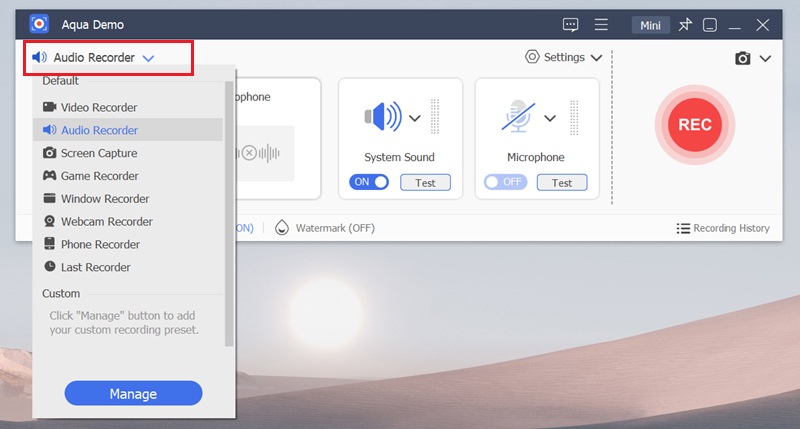The height and width of the screenshot is (429, 800).
Task: Click the Manage presets button
Action: [x=133, y=393]
